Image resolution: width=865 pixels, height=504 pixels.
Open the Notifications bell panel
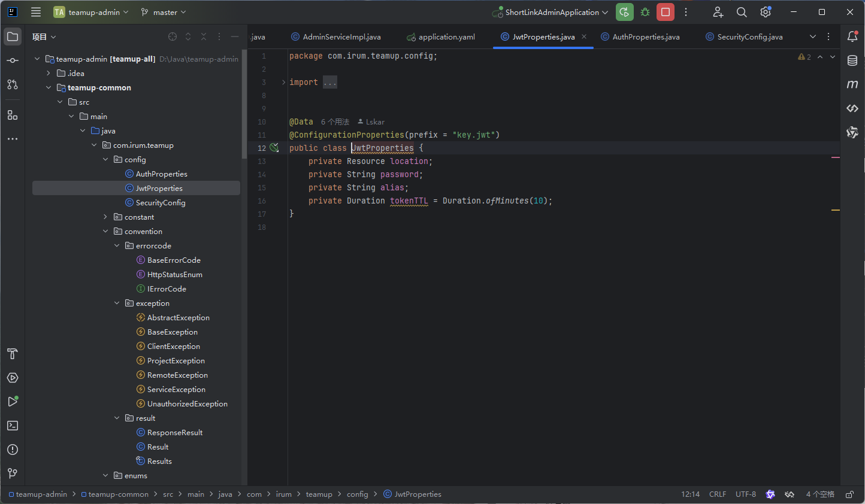[852, 37]
